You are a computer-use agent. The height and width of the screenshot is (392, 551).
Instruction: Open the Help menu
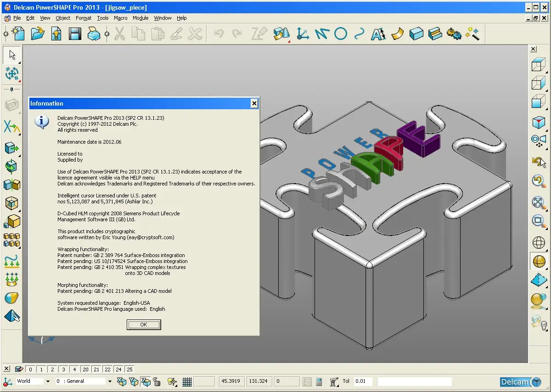point(182,18)
